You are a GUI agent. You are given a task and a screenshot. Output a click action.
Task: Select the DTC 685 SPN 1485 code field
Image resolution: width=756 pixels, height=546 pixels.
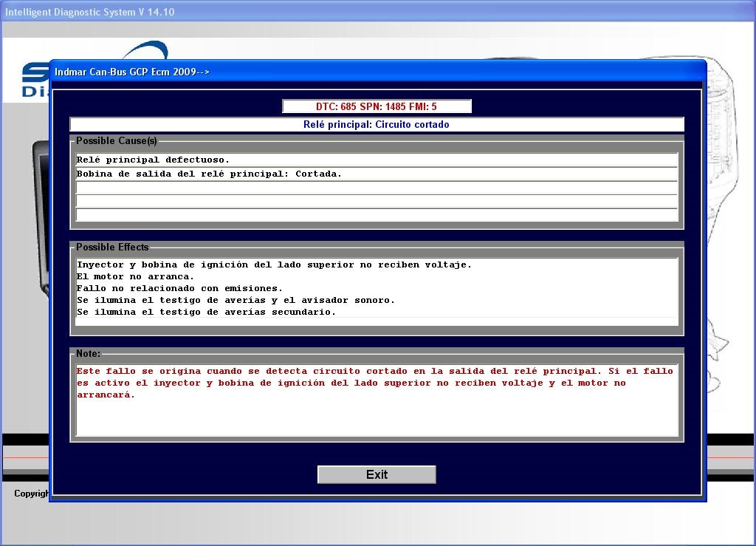(x=377, y=106)
